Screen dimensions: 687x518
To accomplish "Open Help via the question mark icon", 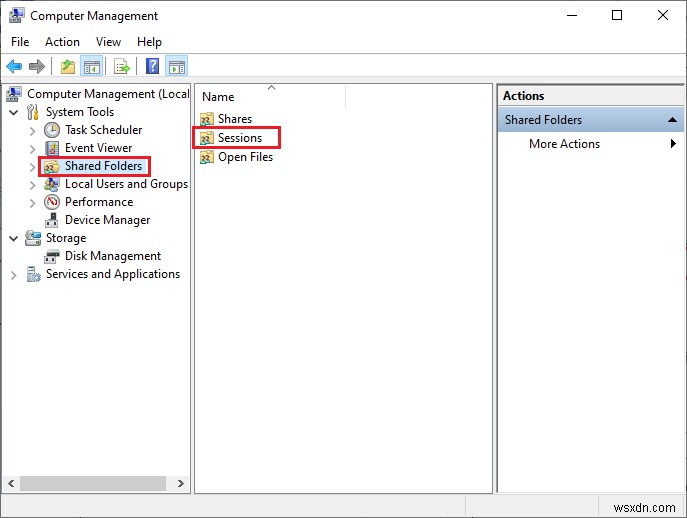I will tap(152, 67).
